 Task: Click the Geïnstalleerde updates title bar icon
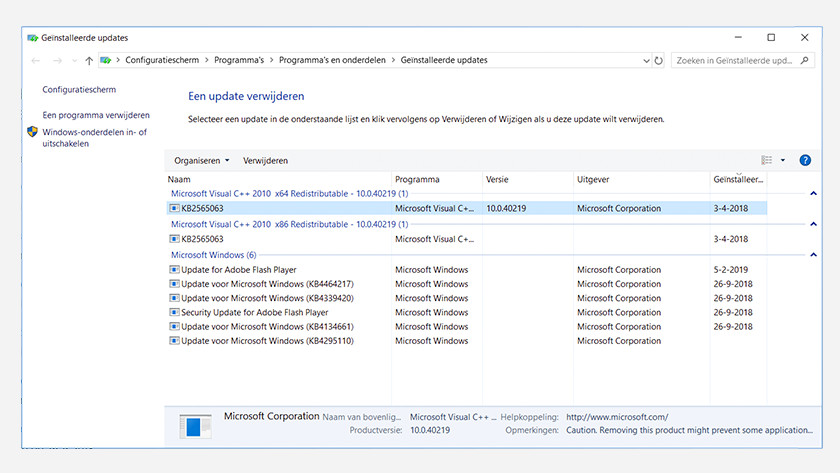tap(33, 37)
